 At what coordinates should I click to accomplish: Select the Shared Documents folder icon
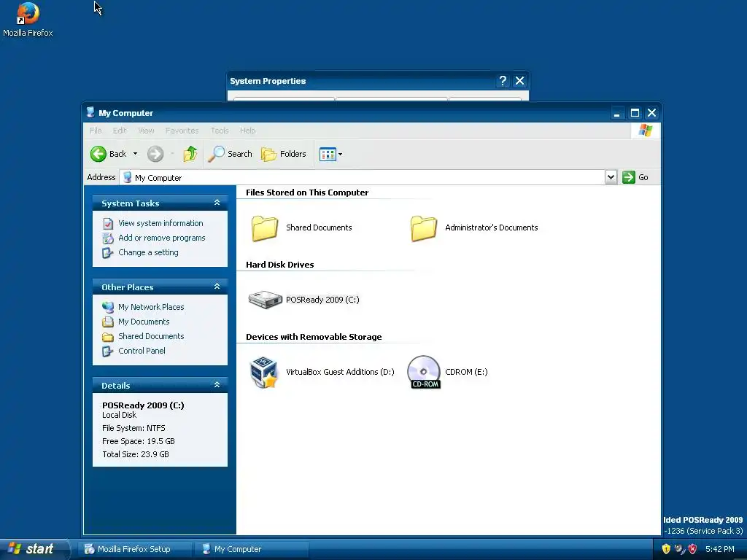point(265,228)
